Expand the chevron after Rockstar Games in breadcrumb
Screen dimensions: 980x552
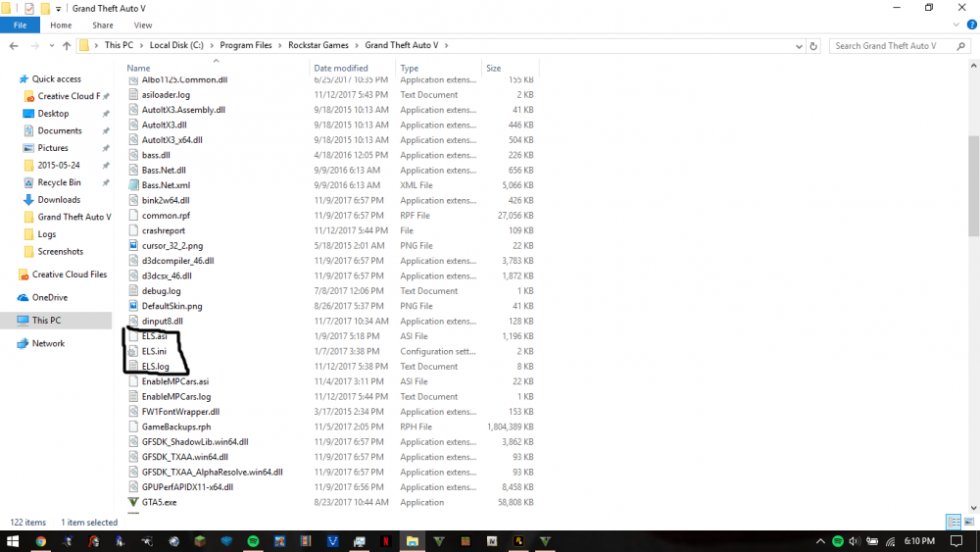tap(357, 46)
